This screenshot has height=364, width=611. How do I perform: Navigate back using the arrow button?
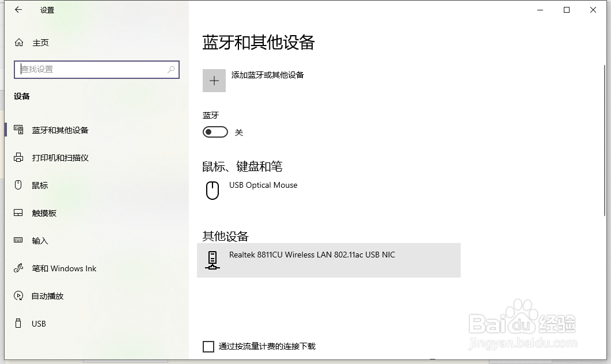point(17,10)
